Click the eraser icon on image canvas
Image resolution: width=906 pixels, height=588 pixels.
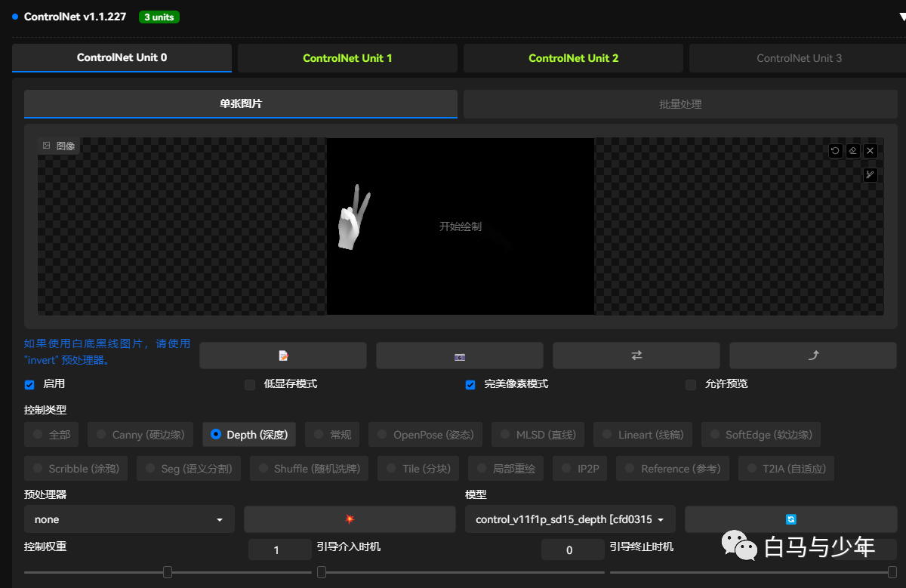(x=852, y=151)
